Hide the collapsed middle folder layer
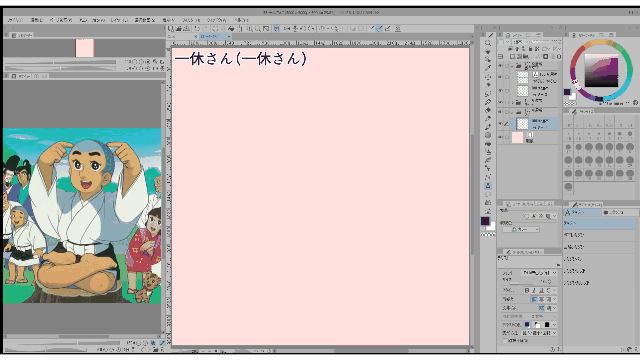 (500, 102)
